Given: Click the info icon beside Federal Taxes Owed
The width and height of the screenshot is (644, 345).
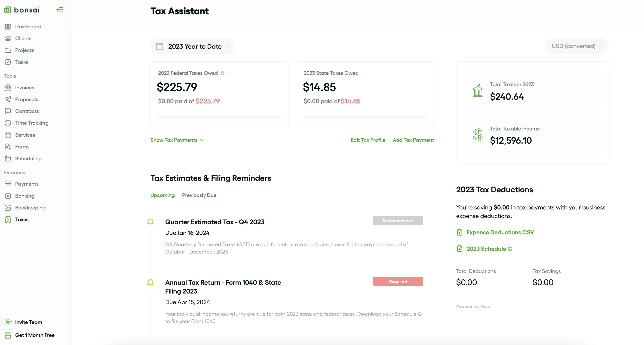Looking at the screenshot, I should (x=223, y=73).
